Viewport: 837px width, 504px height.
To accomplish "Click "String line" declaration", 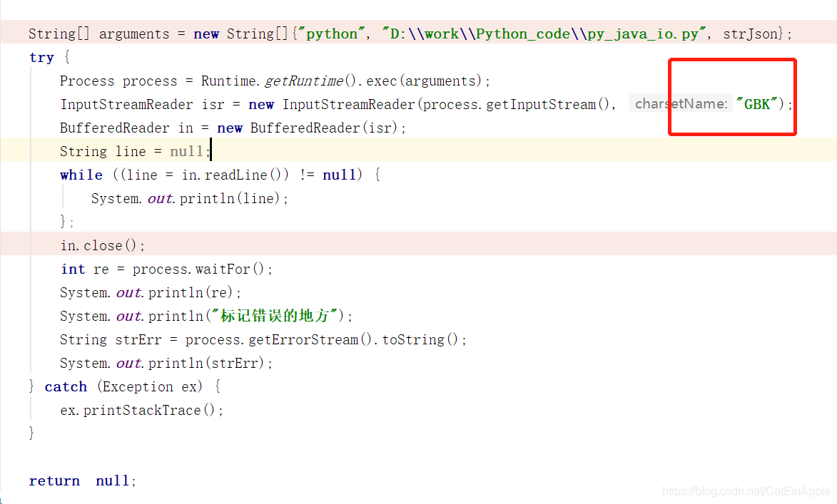I will (x=103, y=151).
